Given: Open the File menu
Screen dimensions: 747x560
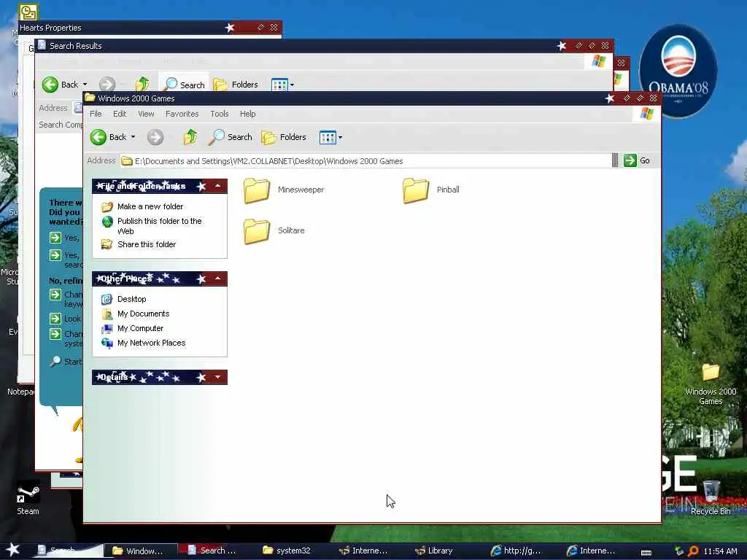Looking at the screenshot, I should (x=96, y=114).
